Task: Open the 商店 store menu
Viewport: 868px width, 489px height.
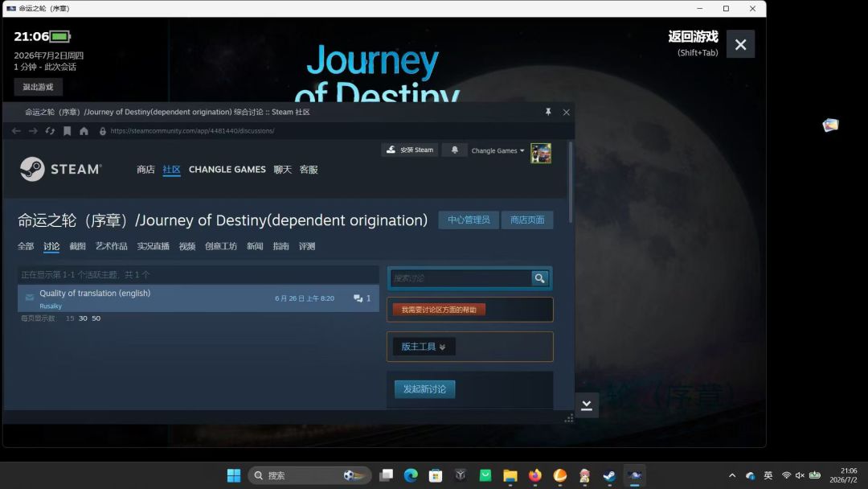Action: click(145, 170)
